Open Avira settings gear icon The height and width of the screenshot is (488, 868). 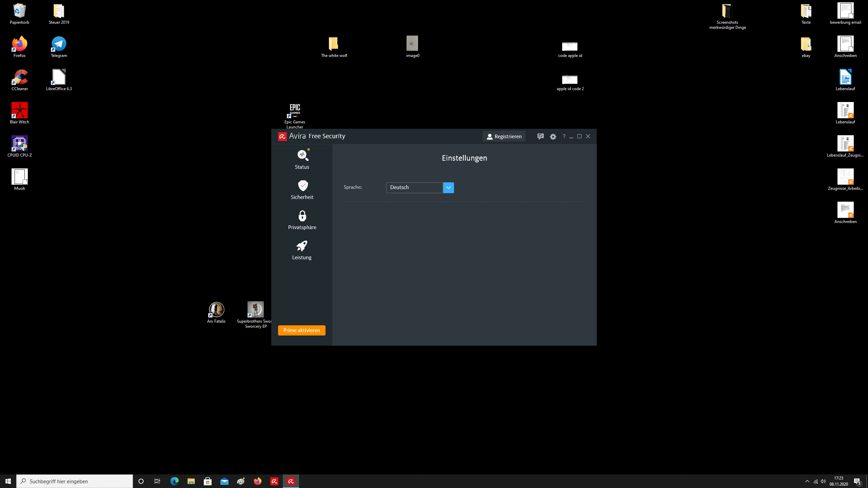(553, 136)
